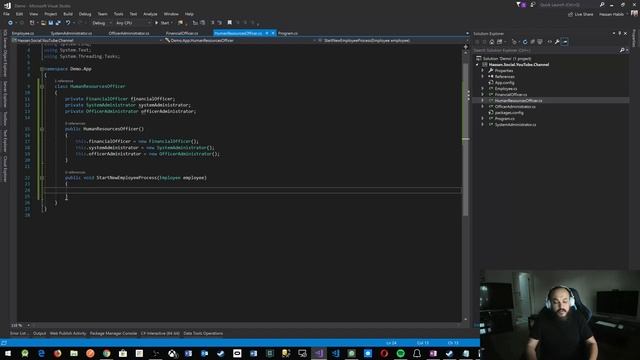Open the Data Tools Operations tab
The height and width of the screenshot is (360, 640).
click(x=203, y=333)
